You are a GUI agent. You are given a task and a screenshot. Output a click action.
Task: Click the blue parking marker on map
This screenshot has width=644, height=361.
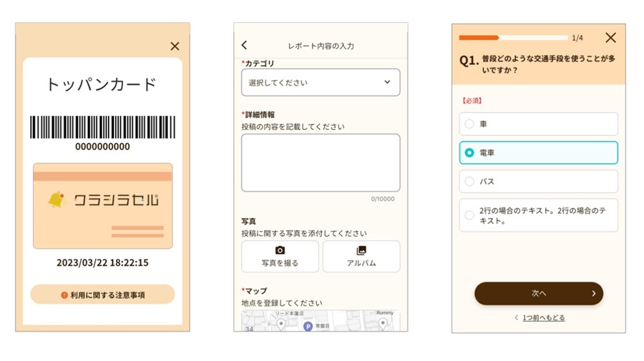click(x=308, y=326)
